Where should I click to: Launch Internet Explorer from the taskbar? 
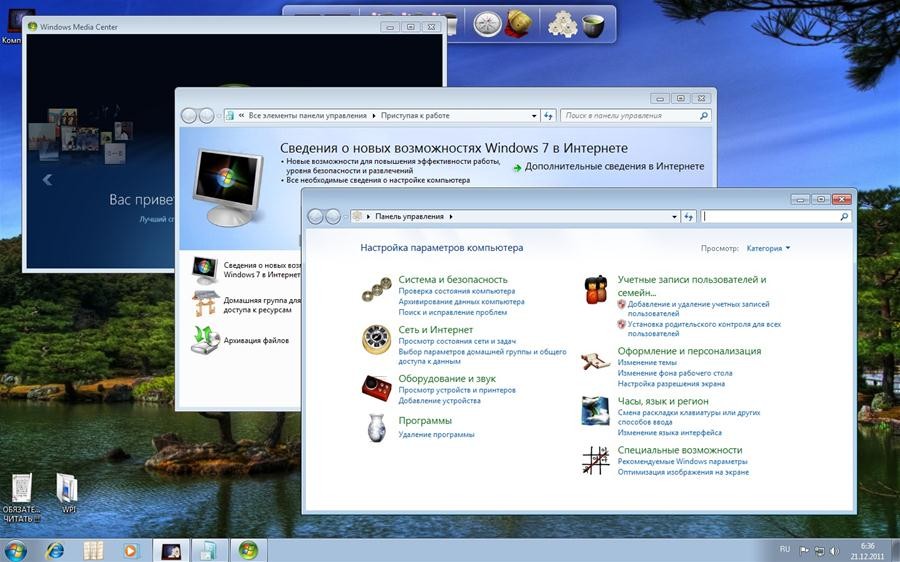[55, 551]
